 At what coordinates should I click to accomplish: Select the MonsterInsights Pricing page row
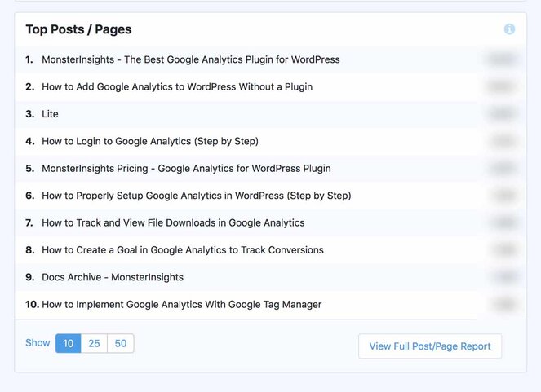point(186,169)
